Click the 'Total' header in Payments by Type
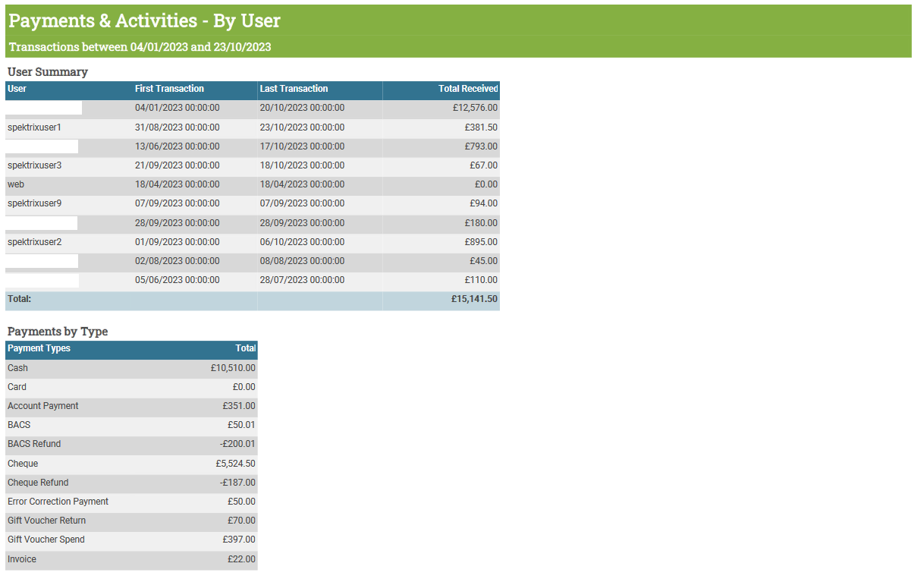 point(246,348)
